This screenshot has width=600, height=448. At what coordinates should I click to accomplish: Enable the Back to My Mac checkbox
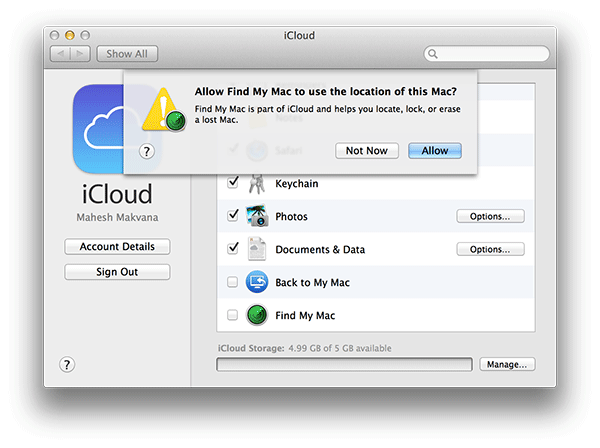point(232,282)
